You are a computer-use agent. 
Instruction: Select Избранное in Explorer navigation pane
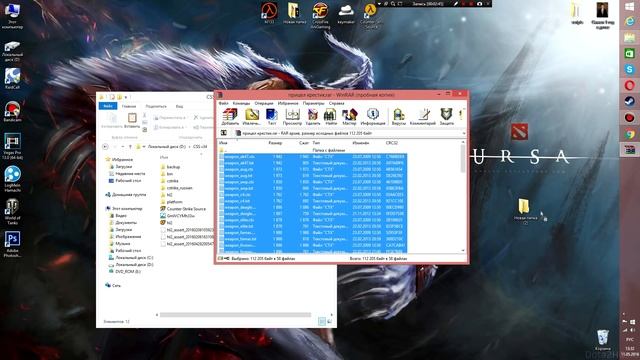pos(119,160)
